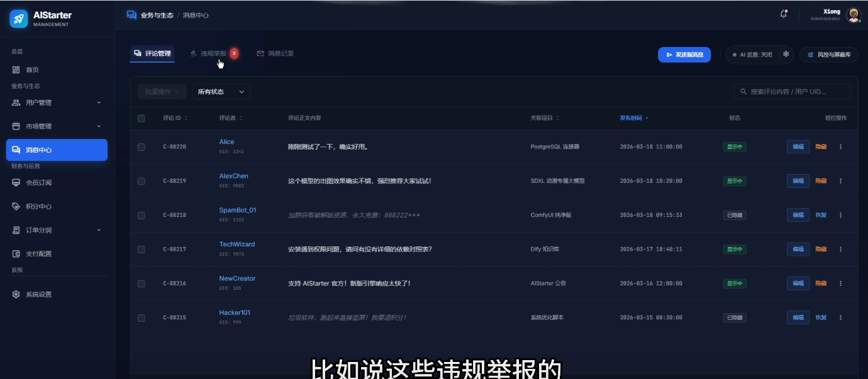Check the box for comment C-88216

141,283
